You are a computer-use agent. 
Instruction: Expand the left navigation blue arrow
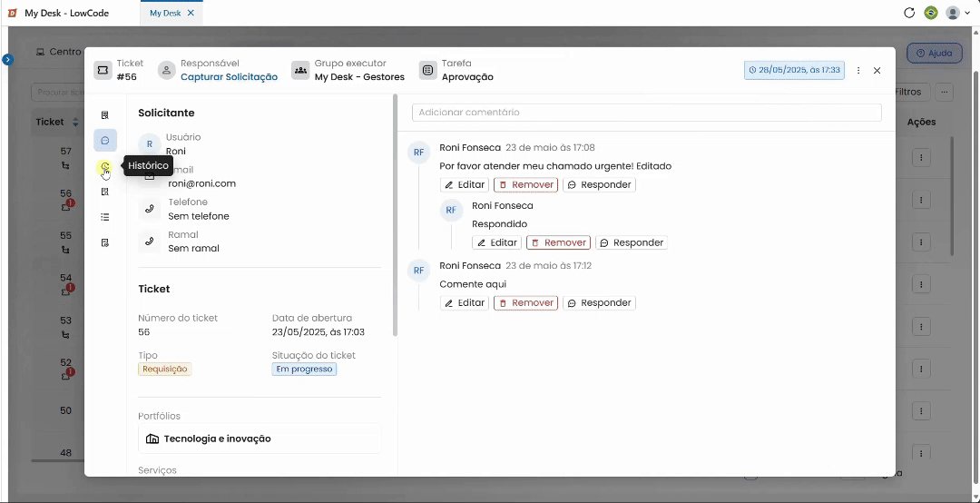point(7,59)
